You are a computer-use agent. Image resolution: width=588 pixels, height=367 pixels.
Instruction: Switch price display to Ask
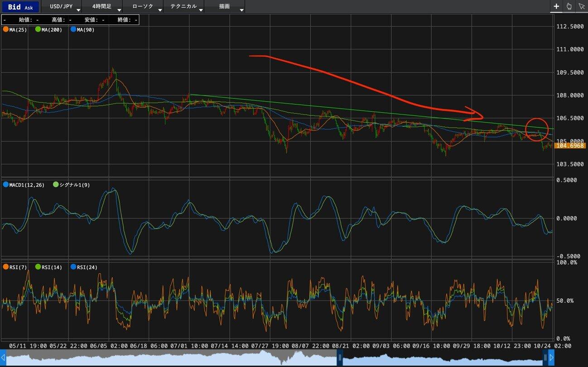[29, 7]
